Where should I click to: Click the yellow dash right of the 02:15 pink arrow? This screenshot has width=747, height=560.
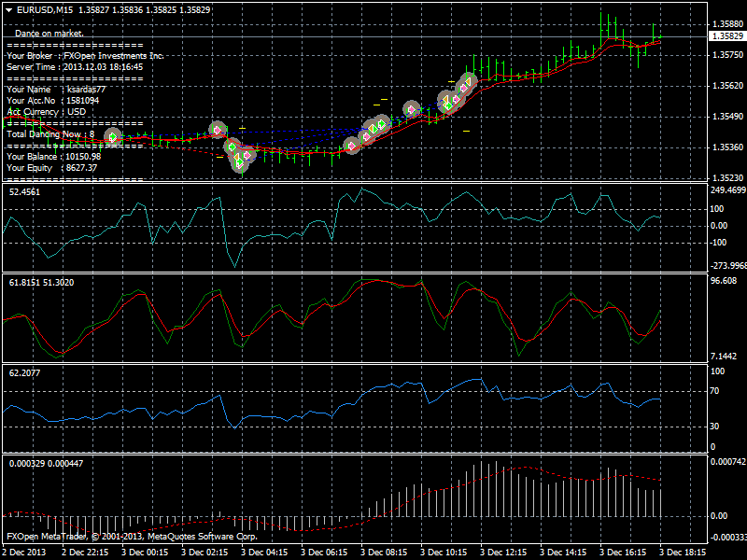coord(242,128)
